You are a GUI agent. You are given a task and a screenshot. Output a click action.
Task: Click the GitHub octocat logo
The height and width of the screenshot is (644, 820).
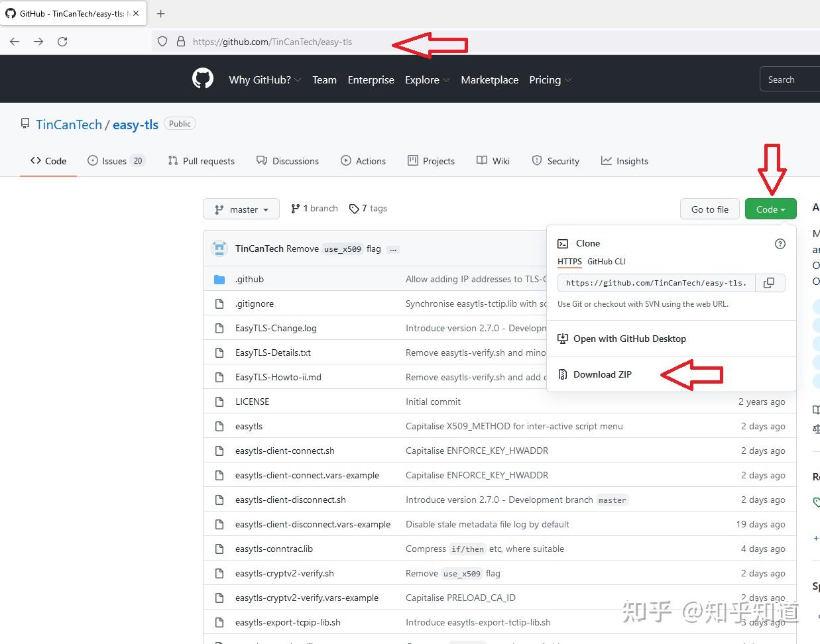tap(202, 78)
